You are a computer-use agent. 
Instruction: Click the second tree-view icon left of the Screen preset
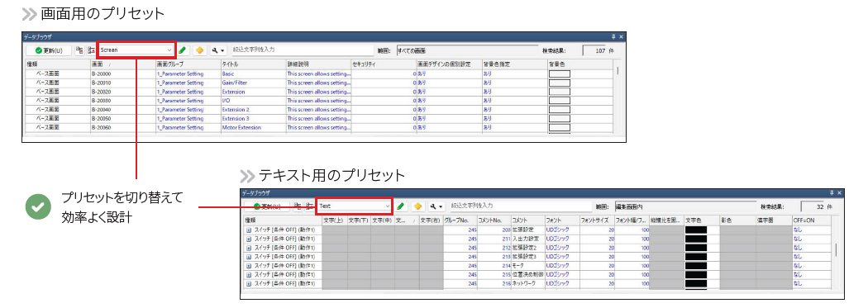pos(91,50)
